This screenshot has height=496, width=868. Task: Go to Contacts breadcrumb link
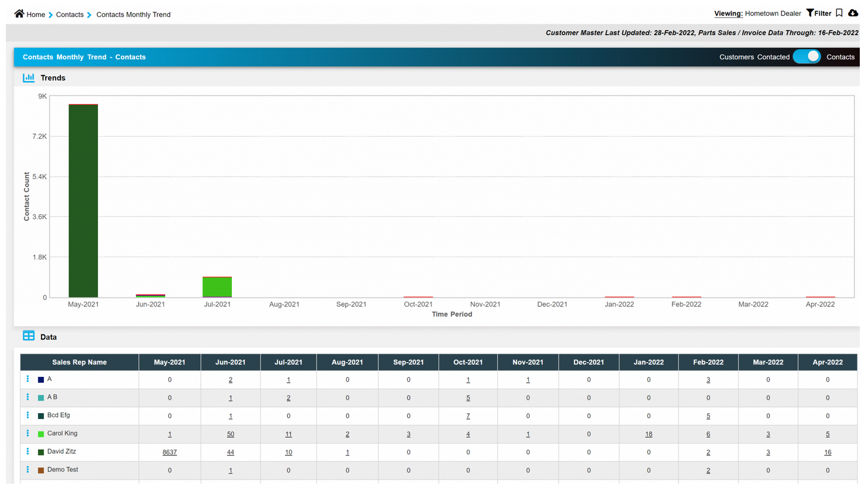click(70, 15)
